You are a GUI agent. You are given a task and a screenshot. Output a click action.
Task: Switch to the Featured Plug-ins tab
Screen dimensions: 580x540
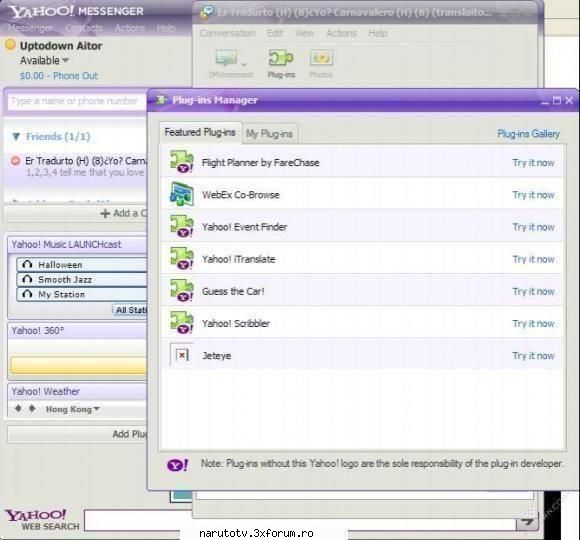point(200,132)
